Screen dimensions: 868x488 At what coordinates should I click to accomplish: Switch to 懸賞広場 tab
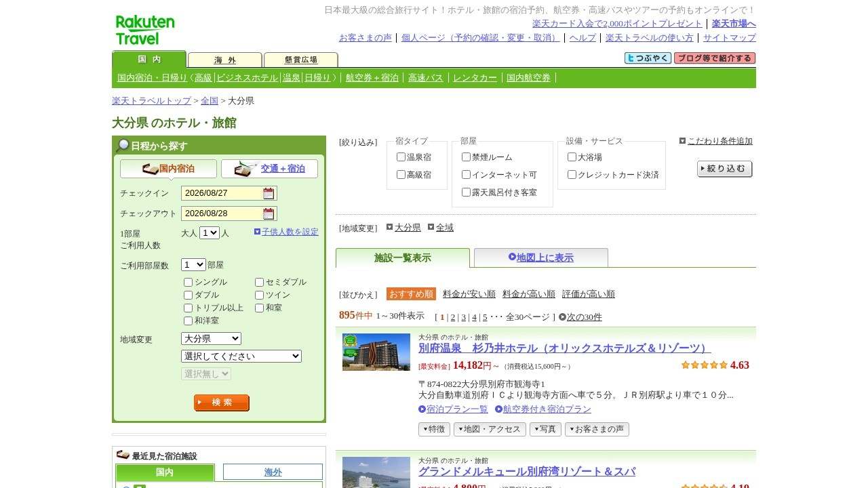tap(301, 60)
